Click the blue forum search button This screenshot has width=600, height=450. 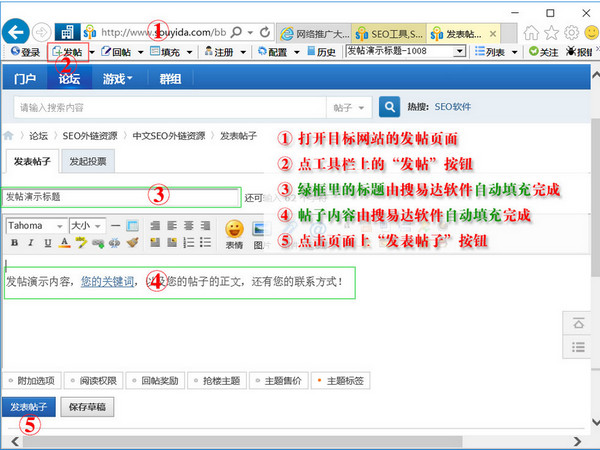[x=390, y=107]
